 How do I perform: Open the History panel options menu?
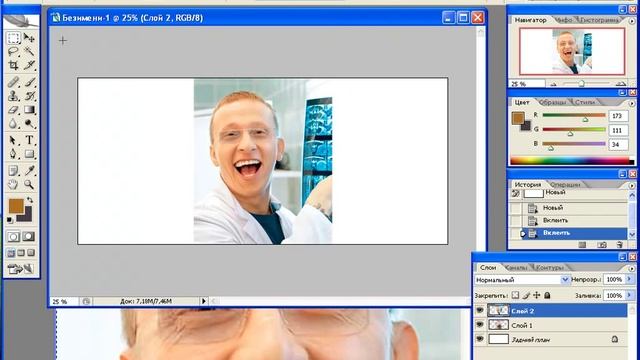click(632, 185)
